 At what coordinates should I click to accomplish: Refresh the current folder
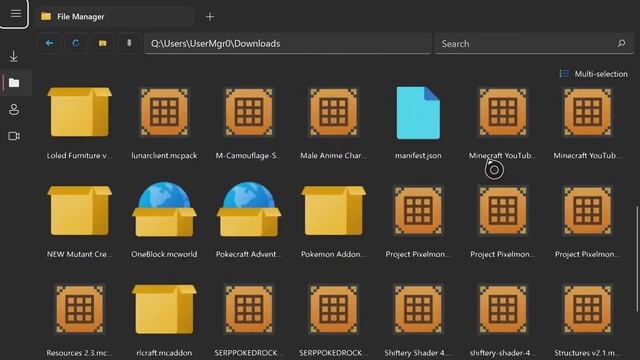coord(76,43)
